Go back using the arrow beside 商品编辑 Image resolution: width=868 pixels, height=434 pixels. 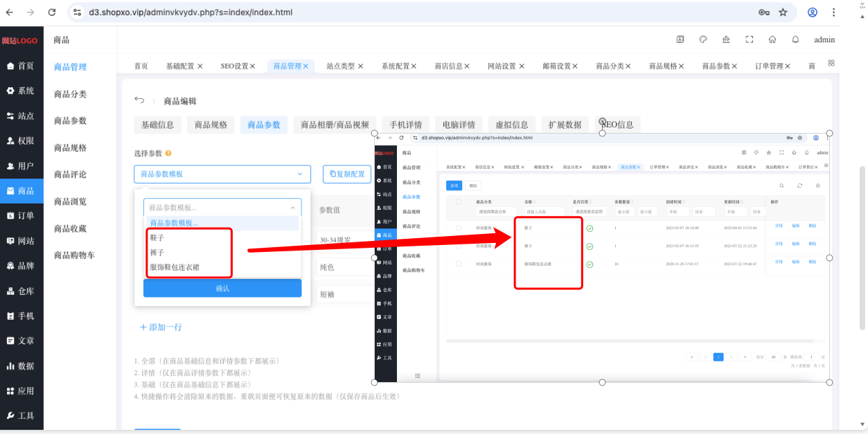(x=139, y=100)
